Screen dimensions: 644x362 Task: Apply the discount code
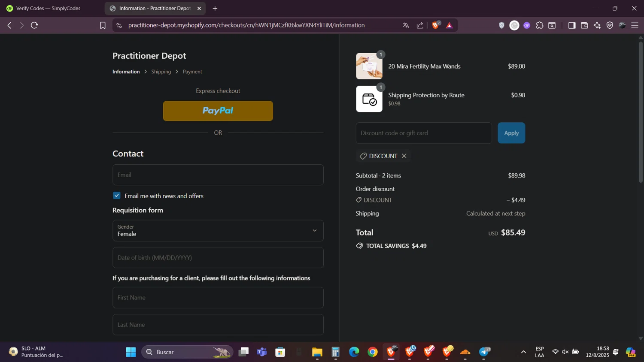click(x=511, y=133)
